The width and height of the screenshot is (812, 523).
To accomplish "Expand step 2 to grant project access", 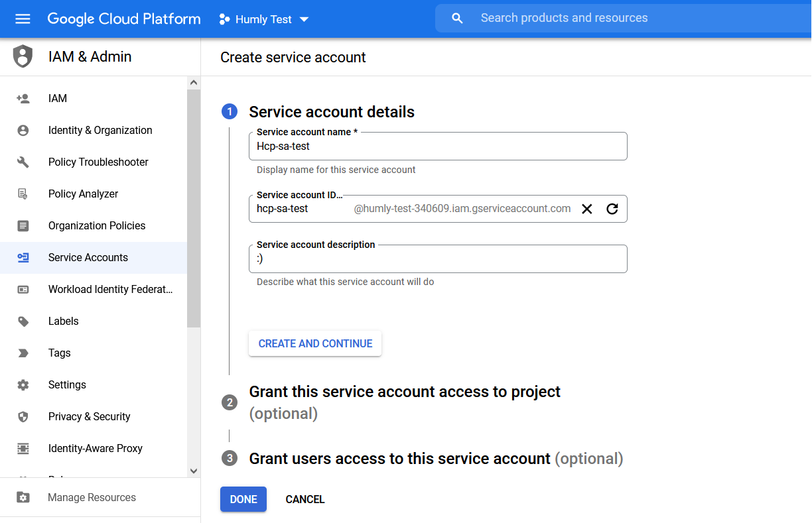I will pos(405,391).
